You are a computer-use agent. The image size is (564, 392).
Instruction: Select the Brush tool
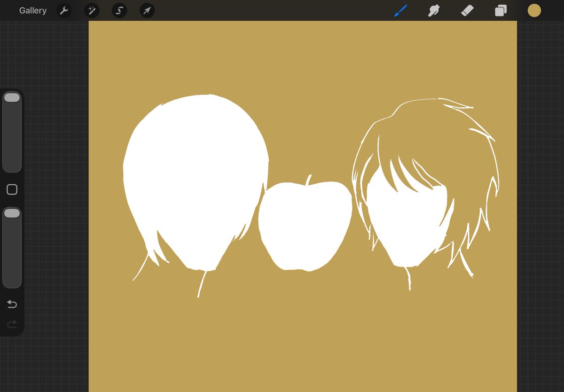coord(401,10)
